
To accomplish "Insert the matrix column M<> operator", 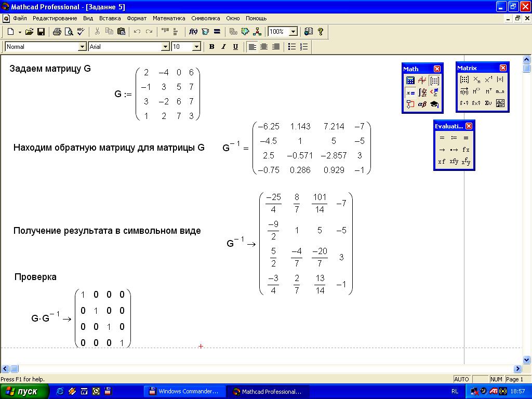I will click(x=476, y=91).
